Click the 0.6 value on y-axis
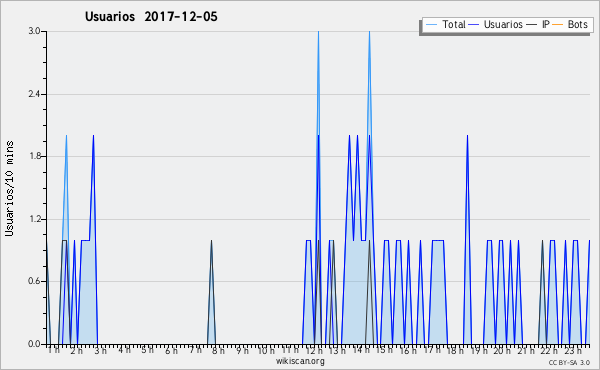600x370 pixels. (34, 282)
